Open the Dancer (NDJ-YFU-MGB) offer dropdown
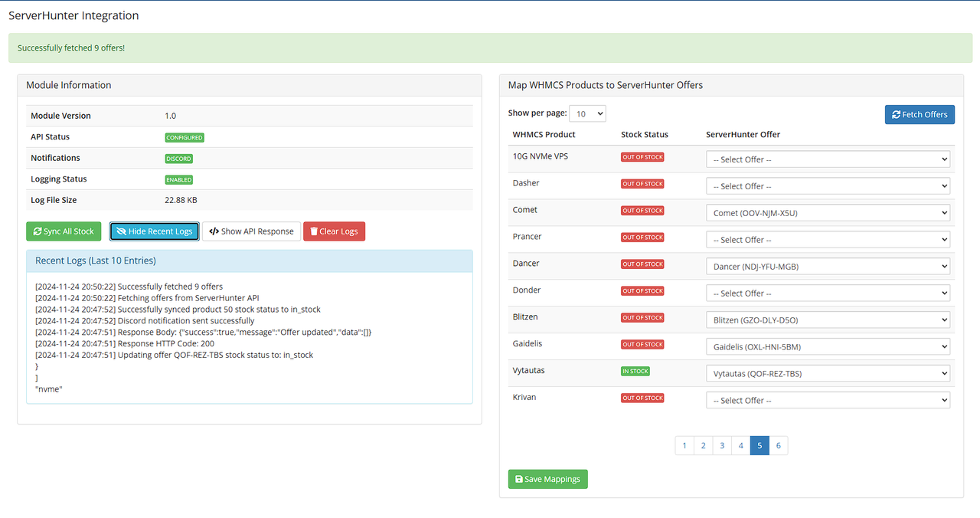The height and width of the screenshot is (518, 980). 828,267
